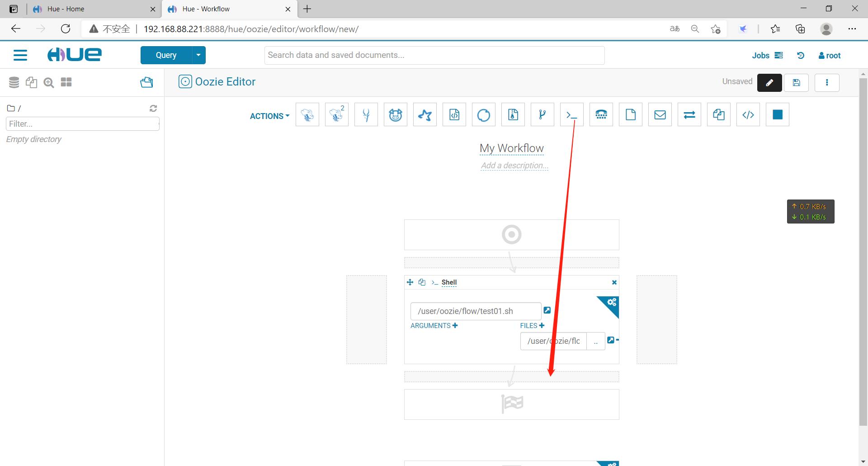This screenshot has width=868, height=466.
Task: Edit the FILES path input /user/oozie/flc
Action: (x=553, y=341)
